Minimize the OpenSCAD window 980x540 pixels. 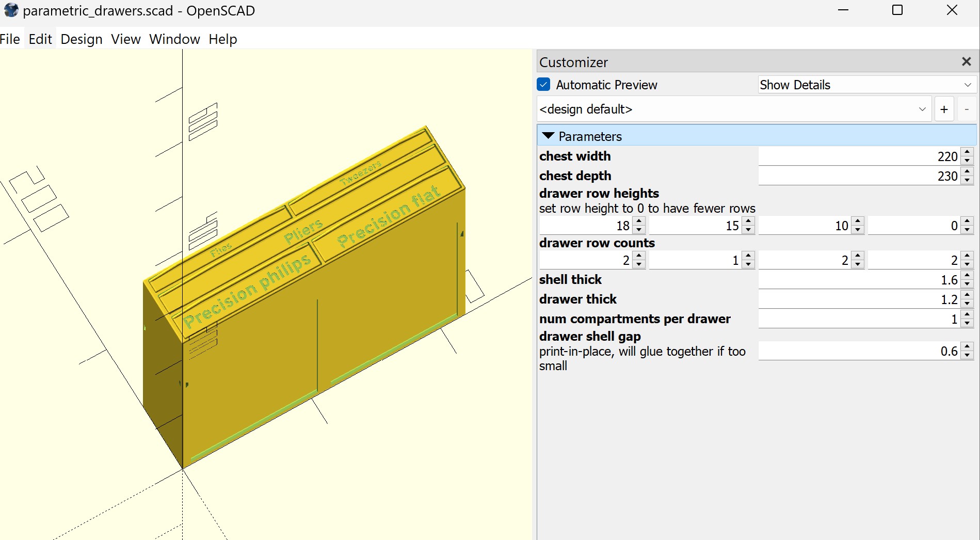pyautogui.click(x=843, y=10)
